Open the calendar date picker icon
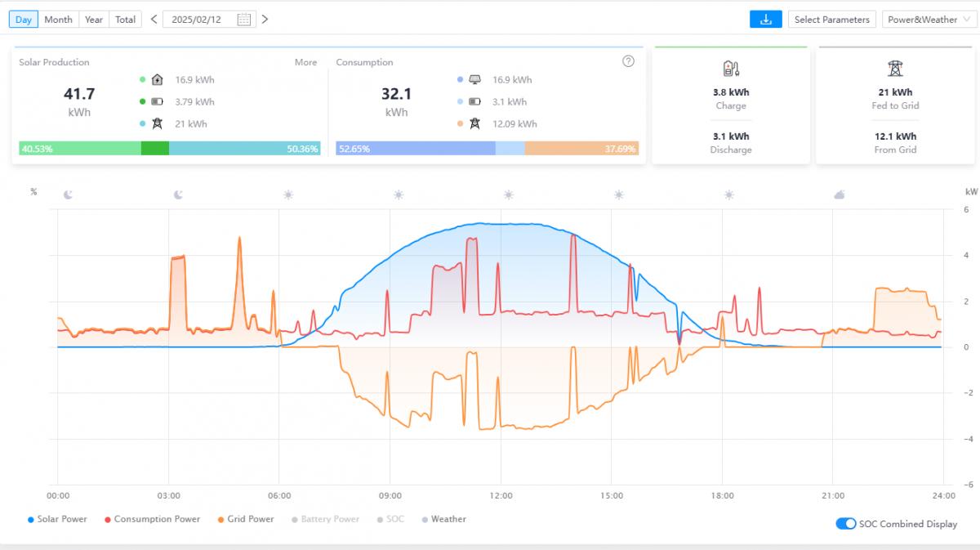The image size is (980, 550). [243, 20]
